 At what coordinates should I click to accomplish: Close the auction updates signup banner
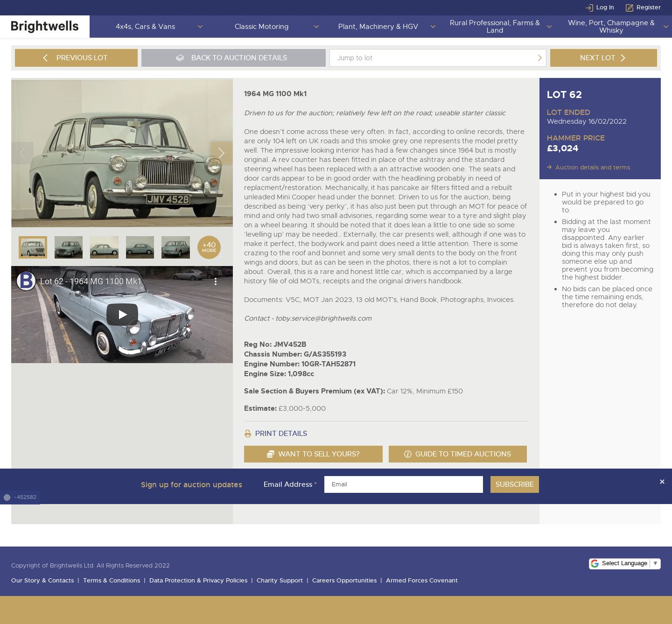pyautogui.click(x=662, y=482)
